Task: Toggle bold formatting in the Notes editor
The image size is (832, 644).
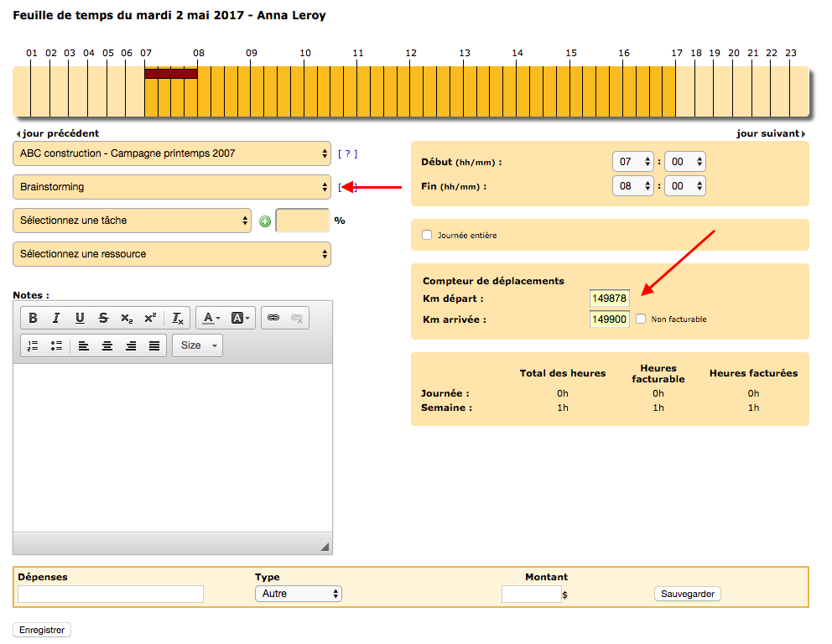Action: [34, 318]
